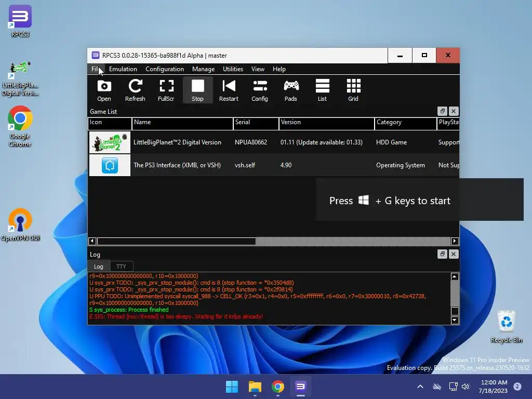Screen dimensions: 532x399
Task: Open the Config toolbar icon
Action: pyautogui.click(x=260, y=90)
